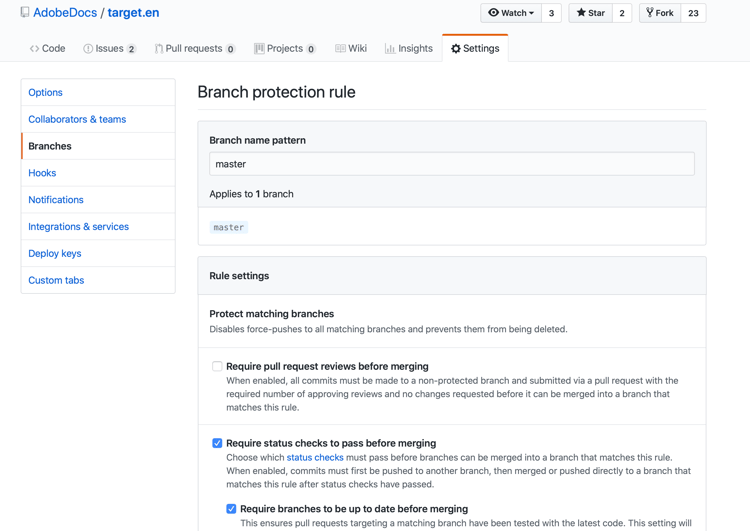This screenshot has width=750, height=531.
Task: Click the repository book icon
Action: (x=25, y=13)
